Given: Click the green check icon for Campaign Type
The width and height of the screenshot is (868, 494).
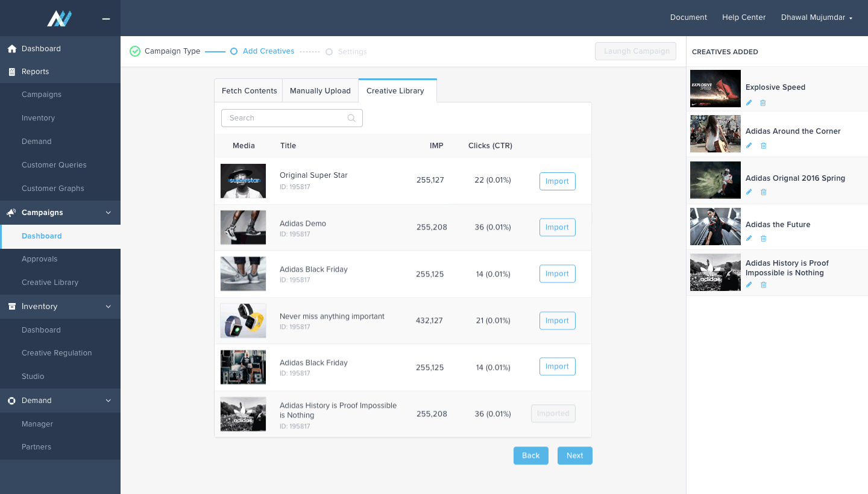Looking at the screenshot, I should coord(135,51).
